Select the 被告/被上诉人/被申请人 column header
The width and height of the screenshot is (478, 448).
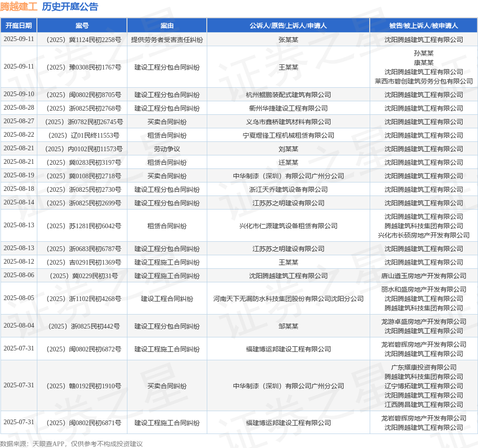tap(423, 26)
